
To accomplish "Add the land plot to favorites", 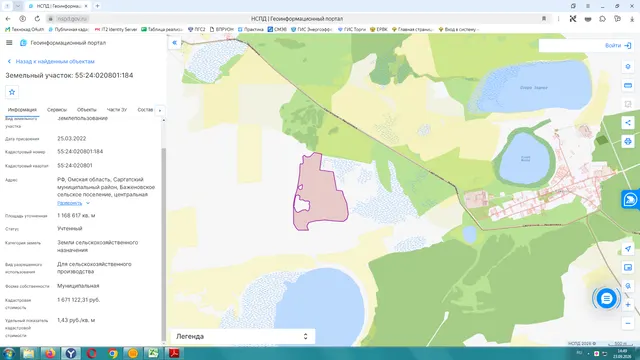I will click(12, 92).
